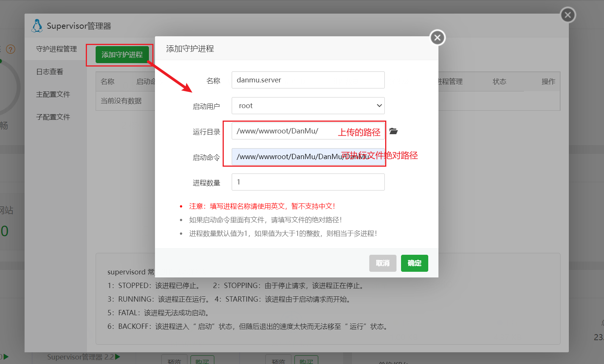Open the 主配置文件 tab
This screenshot has height=364, width=604.
(53, 94)
